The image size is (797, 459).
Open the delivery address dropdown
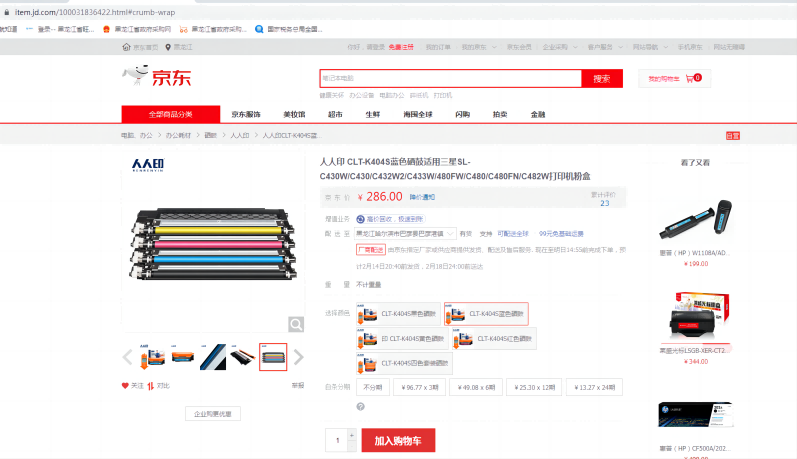click(x=405, y=234)
